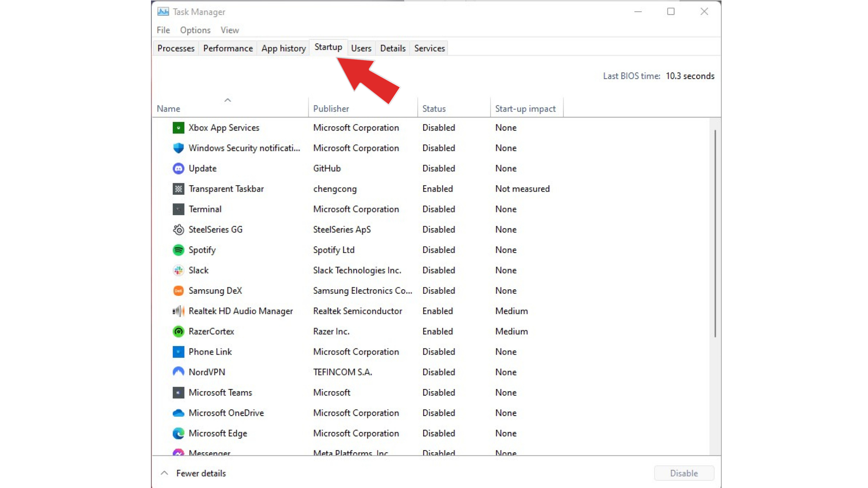Click the Last BIOS time value
868x488 pixels.
[x=690, y=76]
